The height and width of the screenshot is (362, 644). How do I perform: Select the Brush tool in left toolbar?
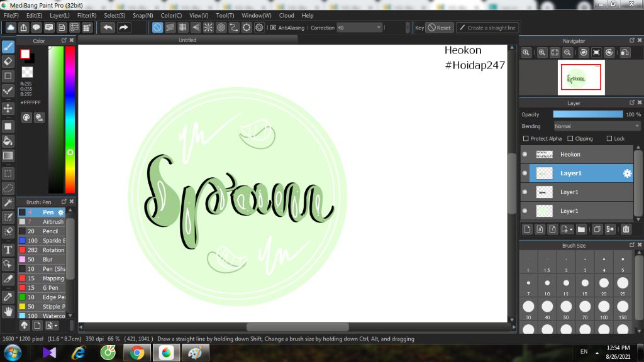pos(8,47)
